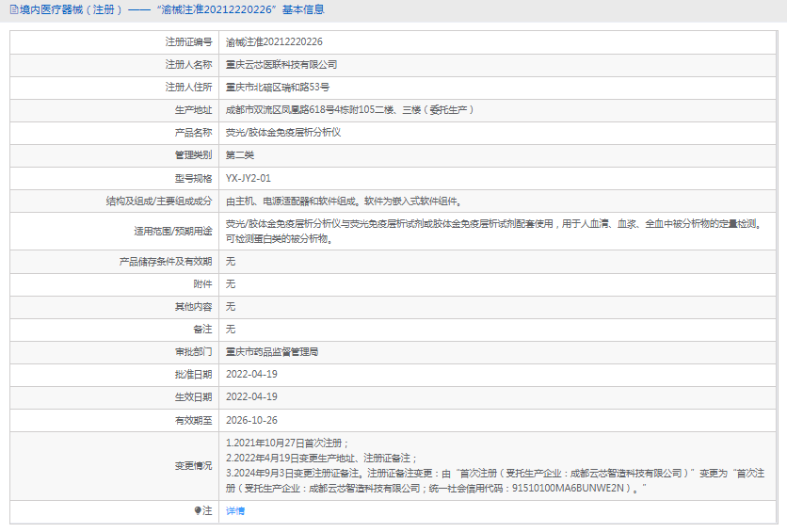Image resolution: width=787 pixels, height=532 pixels.
Task: Select model value YX-JY2-01
Action: click(248, 178)
